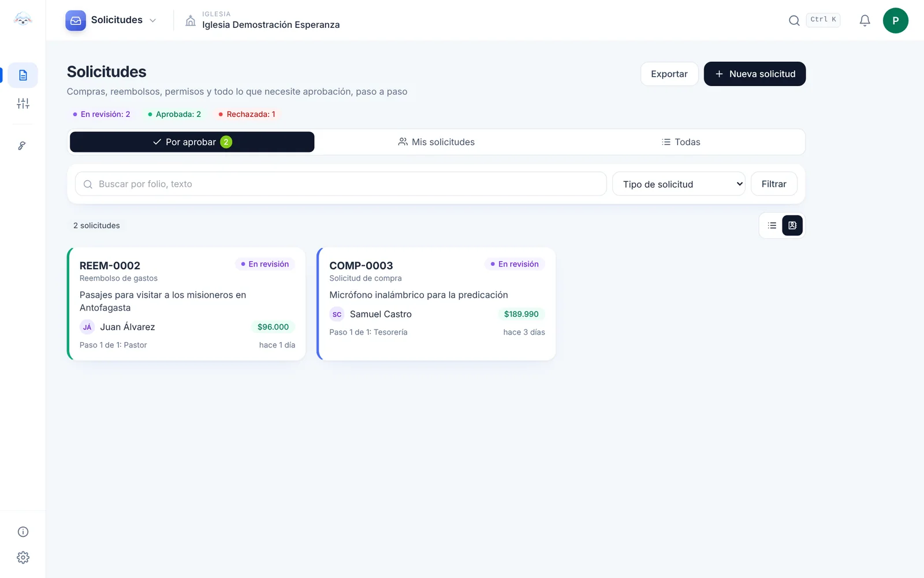Open user avatar P menu
The image size is (924, 578).
point(896,20)
